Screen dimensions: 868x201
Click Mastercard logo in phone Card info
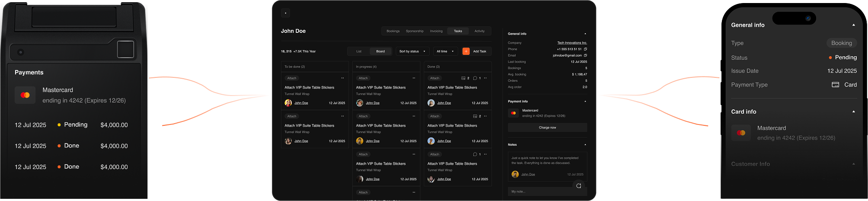[x=741, y=133]
